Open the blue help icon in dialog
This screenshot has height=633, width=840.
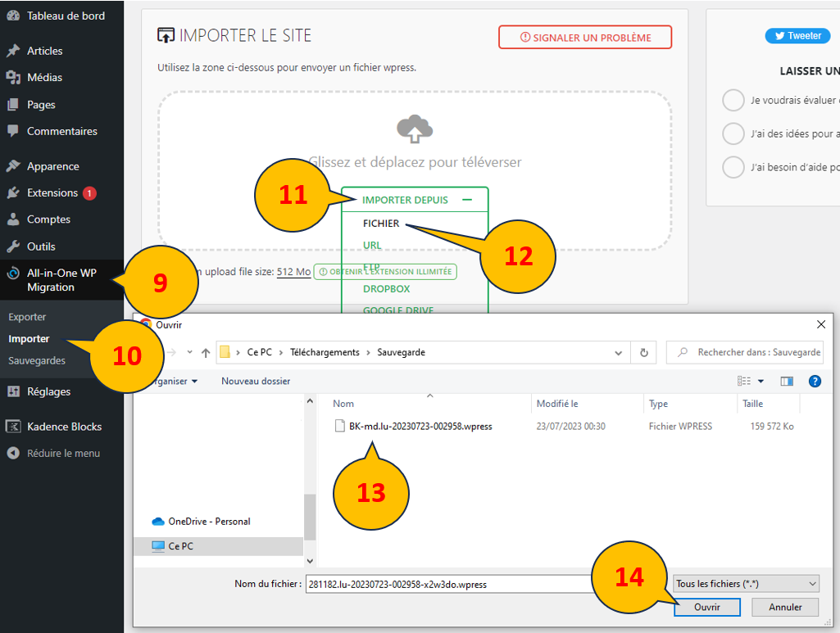[x=815, y=381]
